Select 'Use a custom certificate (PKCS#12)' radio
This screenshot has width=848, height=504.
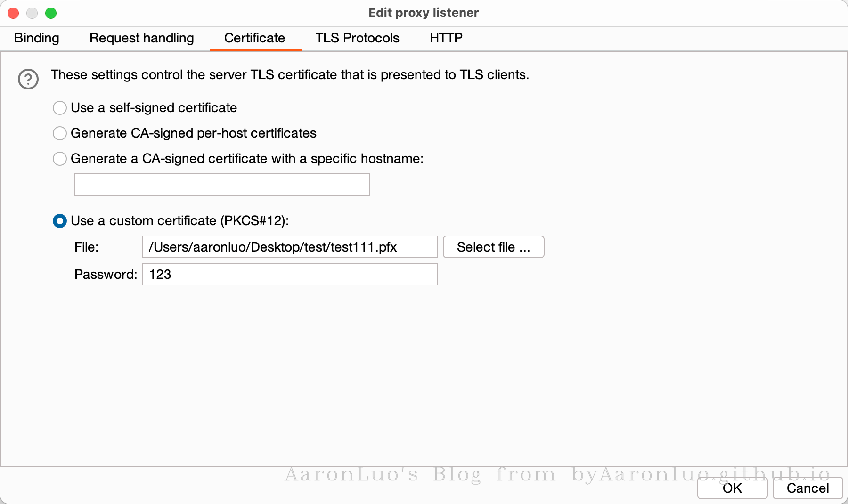click(x=60, y=221)
